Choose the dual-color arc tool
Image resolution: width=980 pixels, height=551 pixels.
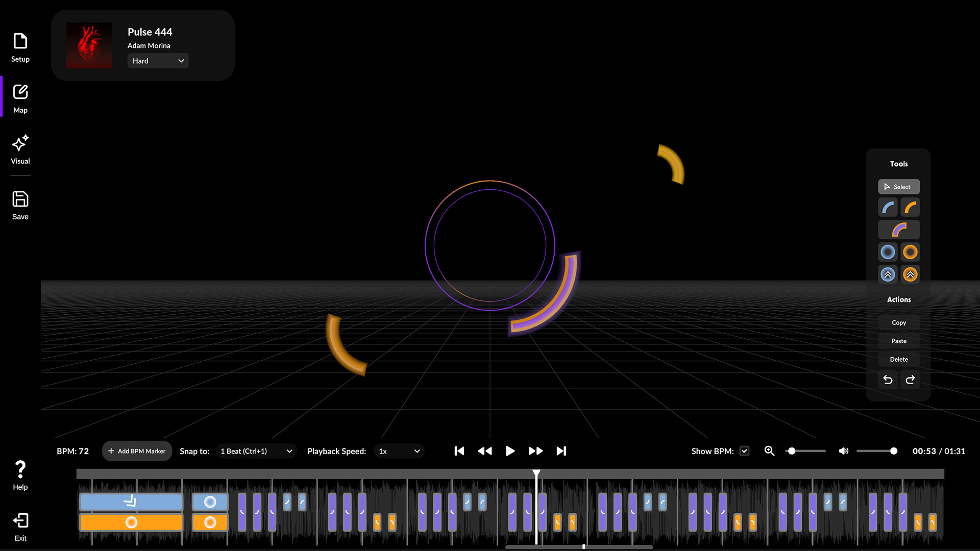pos(899,230)
